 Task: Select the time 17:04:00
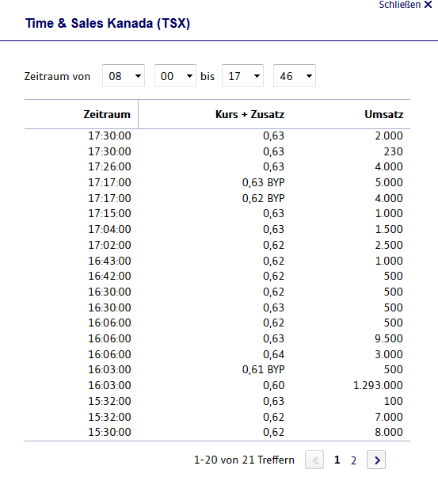(x=109, y=229)
